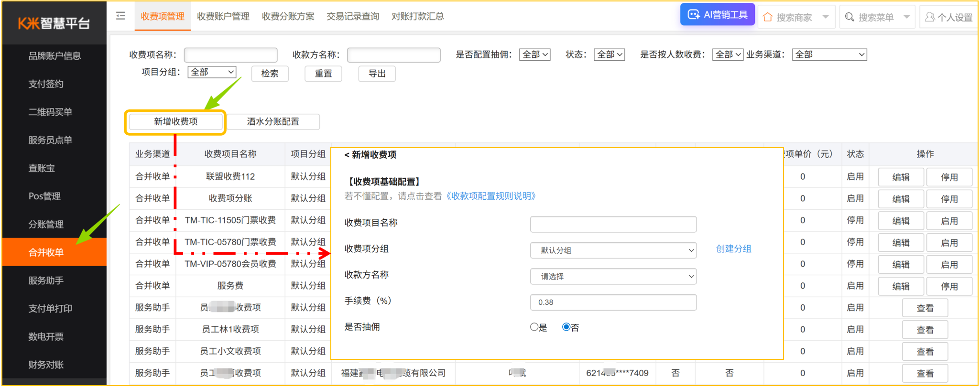Image resolution: width=980 pixels, height=388 pixels.
Task: Select 合并收单 in sidebar
Action: click(54, 252)
